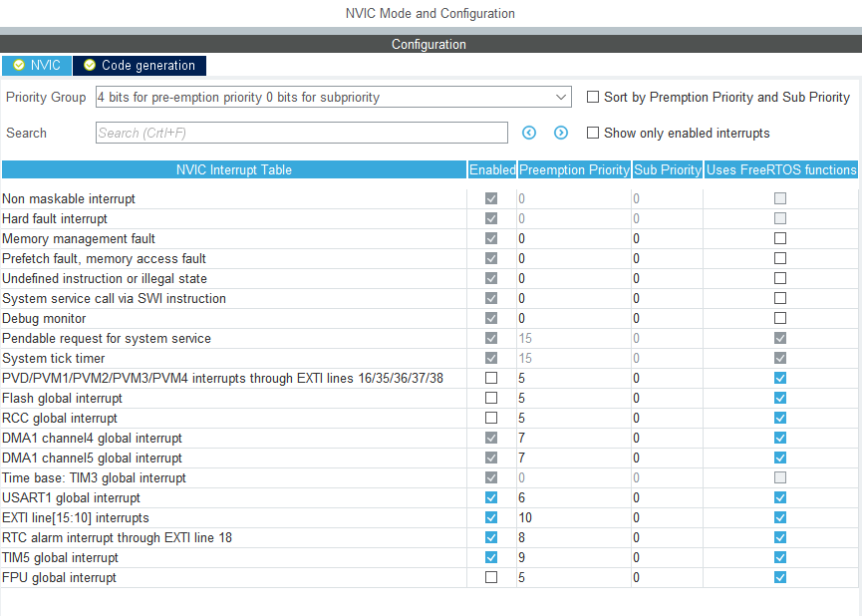The height and width of the screenshot is (616, 862).
Task: Uncheck FreeRTOS functions for TIM5 global interrupt
Action: 780,557
